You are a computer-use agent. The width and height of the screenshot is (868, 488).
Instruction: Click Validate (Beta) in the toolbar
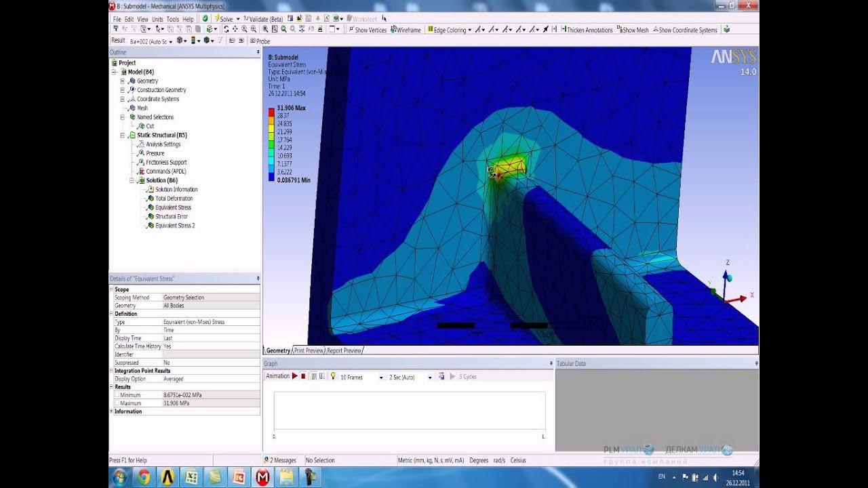pyautogui.click(x=263, y=19)
